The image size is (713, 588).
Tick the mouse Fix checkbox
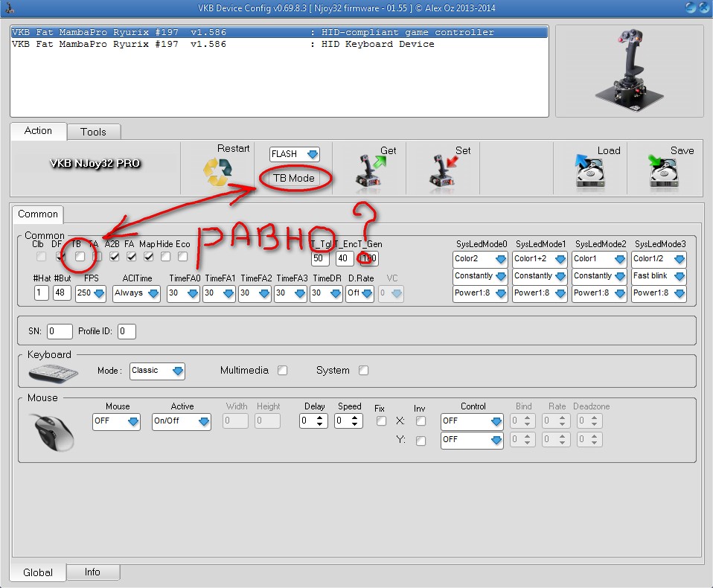(x=382, y=421)
